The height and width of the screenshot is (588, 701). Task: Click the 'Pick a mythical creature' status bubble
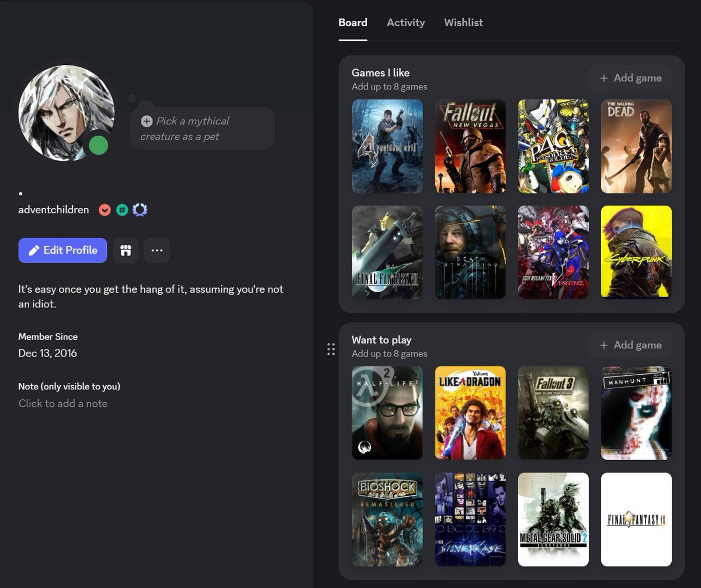click(202, 129)
